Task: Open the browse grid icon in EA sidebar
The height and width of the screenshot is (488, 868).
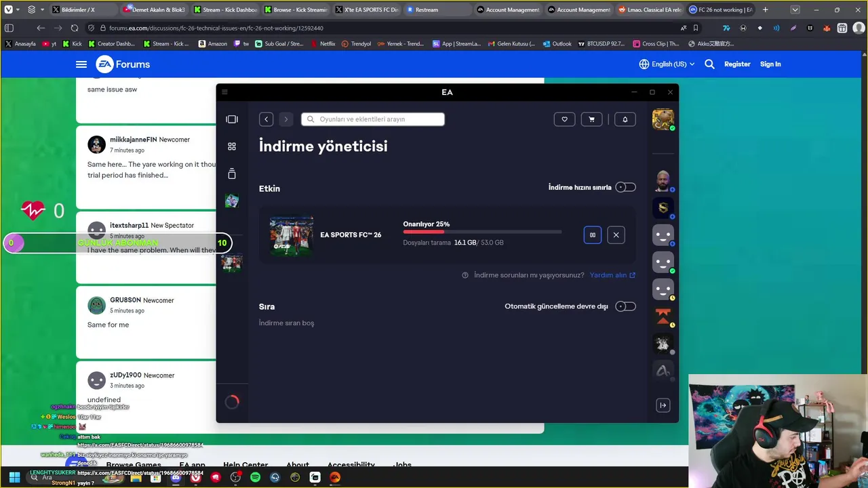Action: point(232,146)
